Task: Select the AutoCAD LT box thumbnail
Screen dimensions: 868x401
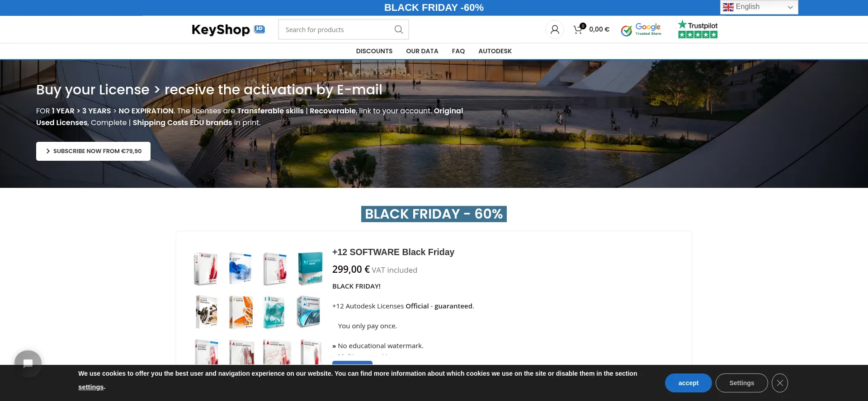Action: coord(275,269)
